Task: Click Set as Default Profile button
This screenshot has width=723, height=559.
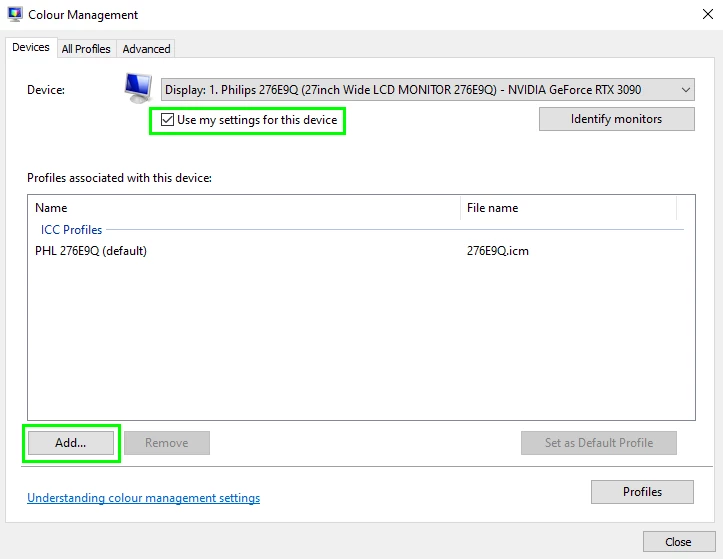Action: 599,443
